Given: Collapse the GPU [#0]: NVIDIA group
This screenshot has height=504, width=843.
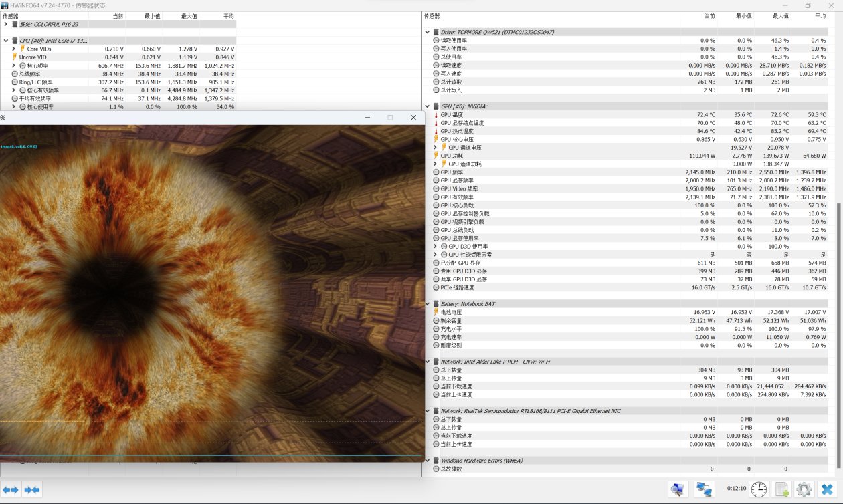Looking at the screenshot, I should pos(428,106).
